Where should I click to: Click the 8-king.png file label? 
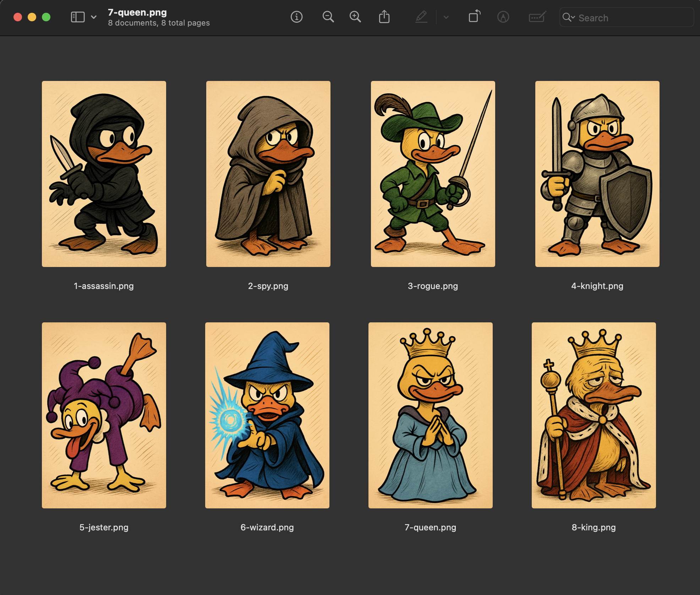click(594, 527)
